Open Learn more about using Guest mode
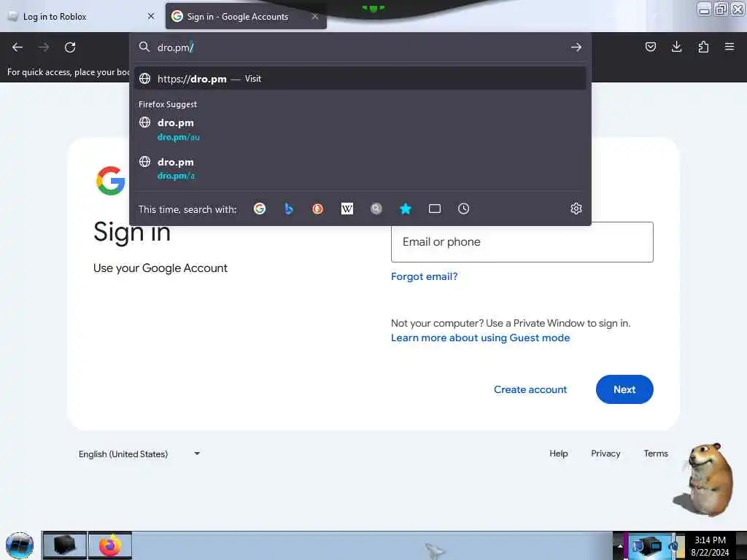 [x=480, y=338]
